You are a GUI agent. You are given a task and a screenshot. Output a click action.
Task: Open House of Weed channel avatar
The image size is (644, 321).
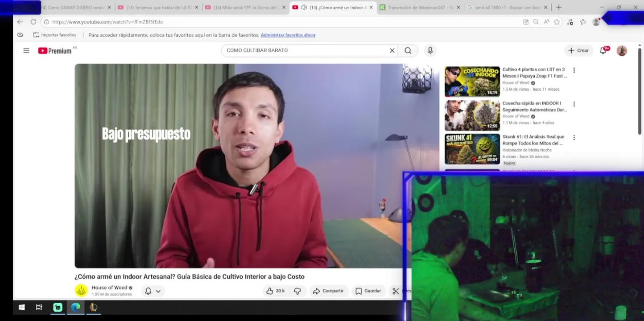pos(81,291)
